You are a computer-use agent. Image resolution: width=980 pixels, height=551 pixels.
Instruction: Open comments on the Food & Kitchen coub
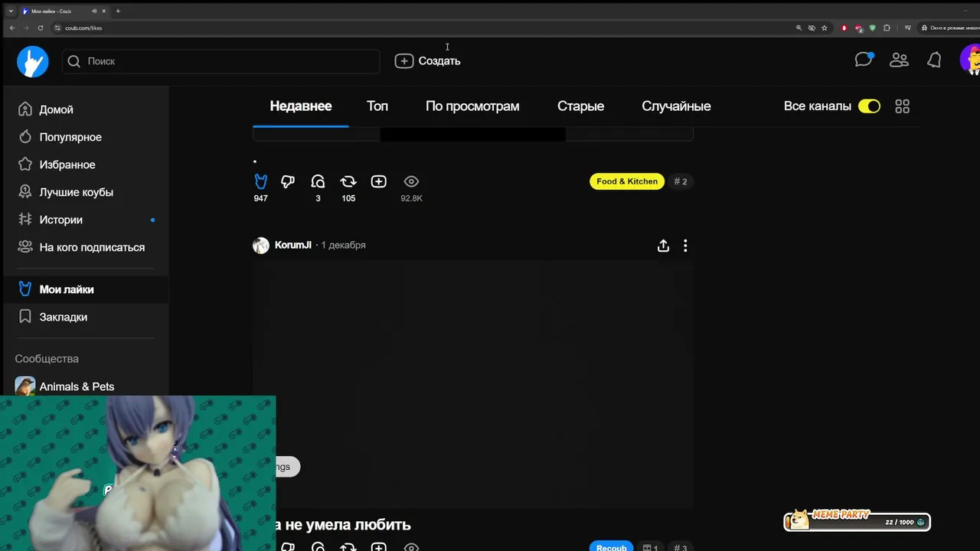pos(318,181)
